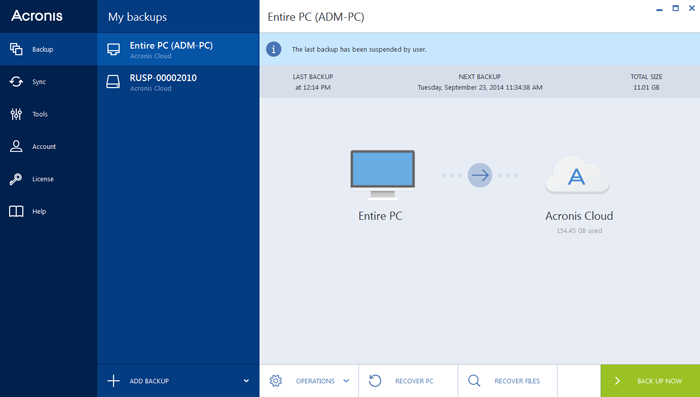The height and width of the screenshot is (397, 700).
Task: Click the arrow circle between source and destination
Action: click(480, 175)
